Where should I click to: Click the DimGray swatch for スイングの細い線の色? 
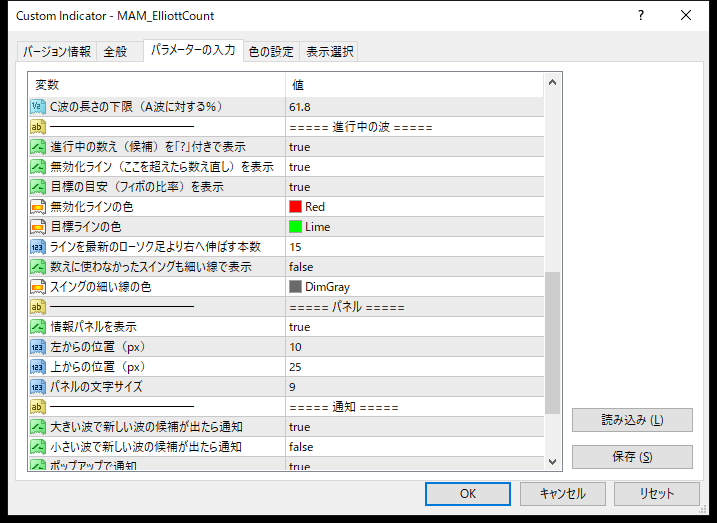pyautogui.click(x=295, y=287)
